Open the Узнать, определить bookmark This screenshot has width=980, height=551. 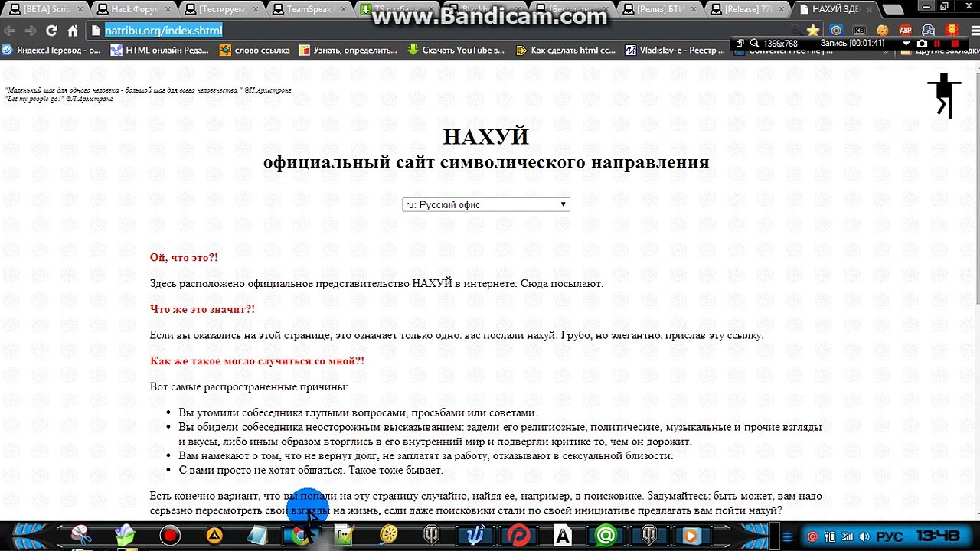tap(348, 51)
